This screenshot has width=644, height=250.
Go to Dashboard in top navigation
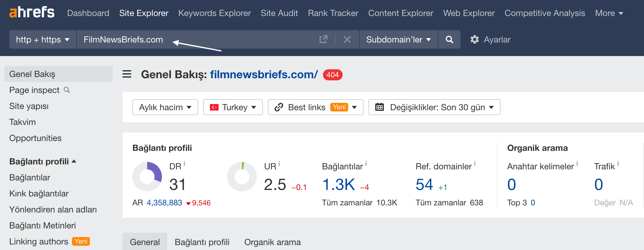[88, 13]
